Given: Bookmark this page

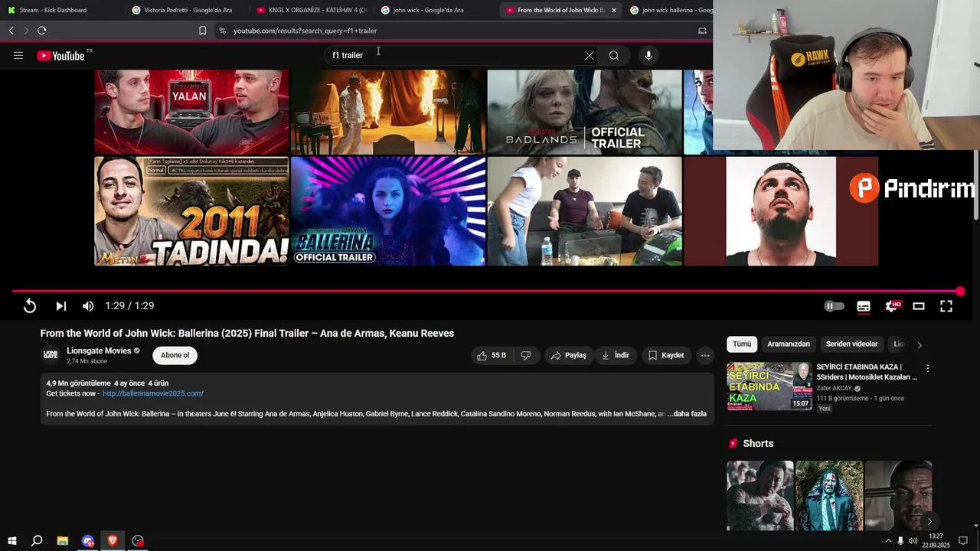Looking at the screenshot, I should [202, 31].
